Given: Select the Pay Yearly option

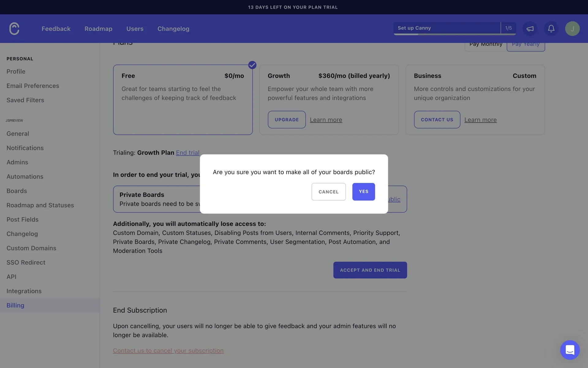Looking at the screenshot, I should tap(526, 45).
